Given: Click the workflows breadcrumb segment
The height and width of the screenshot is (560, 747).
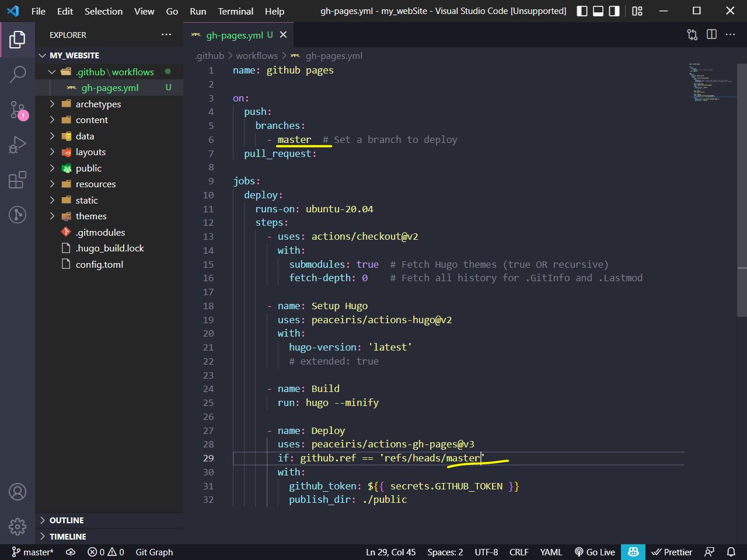Looking at the screenshot, I should 257,56.
